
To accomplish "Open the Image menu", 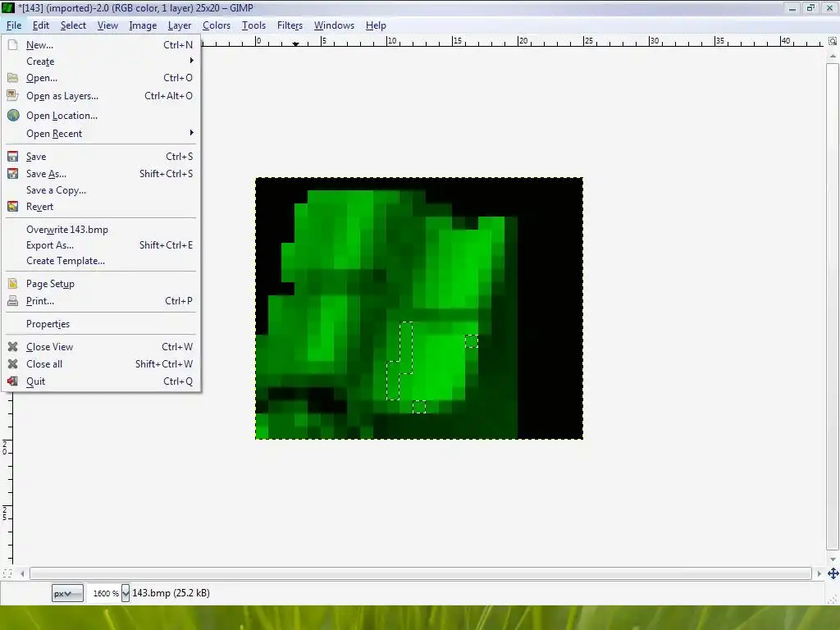I will pyautogui.click(x=143, y=25).
